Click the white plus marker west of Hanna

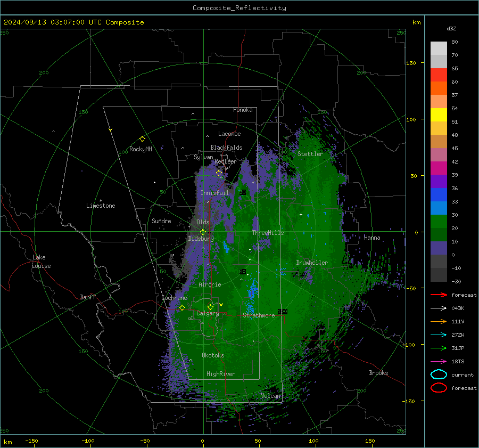301,215
